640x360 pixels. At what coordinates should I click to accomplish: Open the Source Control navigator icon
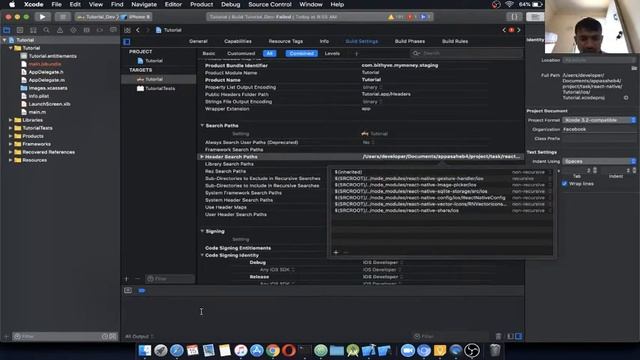pyautogui.click(x=20, y=30)
